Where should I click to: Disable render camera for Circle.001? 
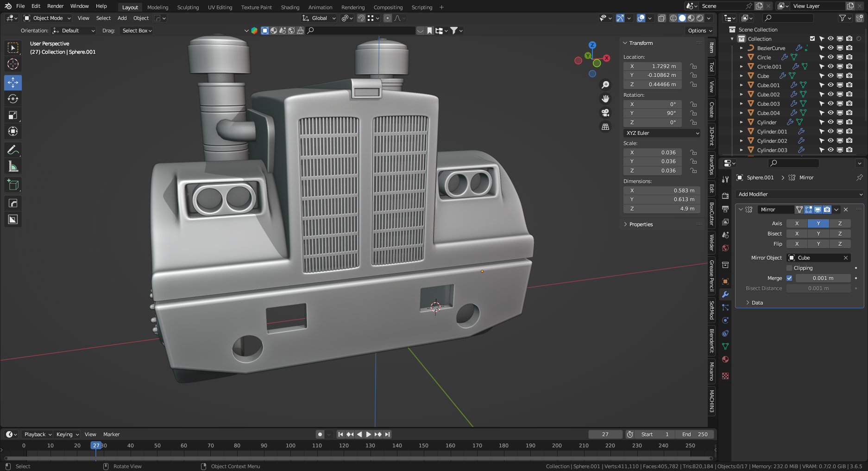[x=849, y=66]
